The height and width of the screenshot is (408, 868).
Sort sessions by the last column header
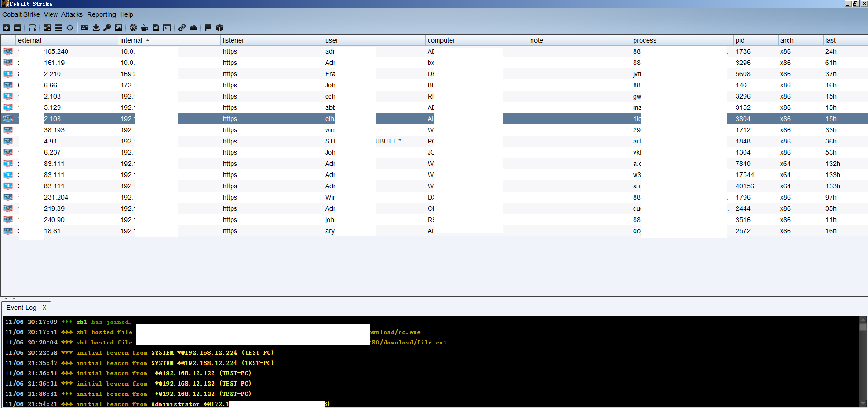pos(831,40)
